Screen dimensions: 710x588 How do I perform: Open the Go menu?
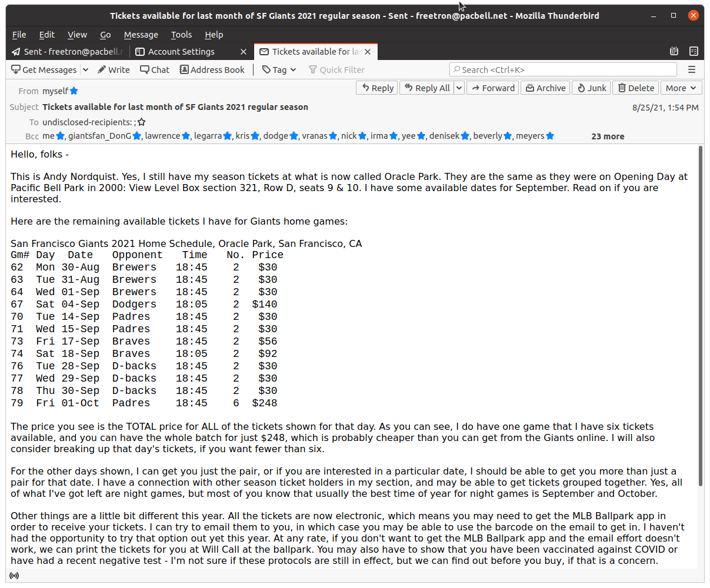(105, 35)
